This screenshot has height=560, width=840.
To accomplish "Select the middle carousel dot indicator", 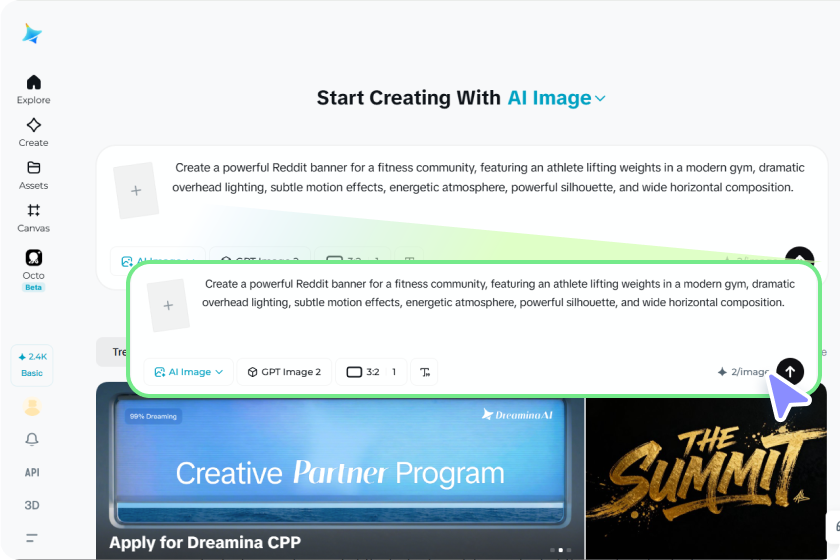I will (560, 550).
